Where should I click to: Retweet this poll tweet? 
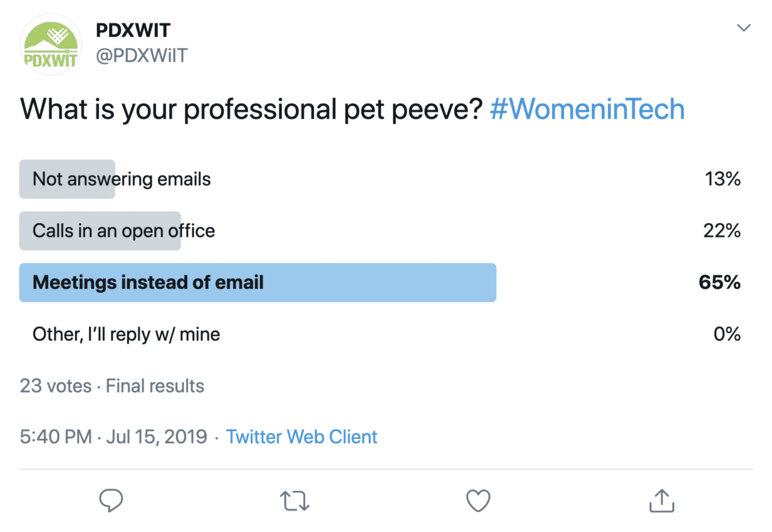(294, 501)
